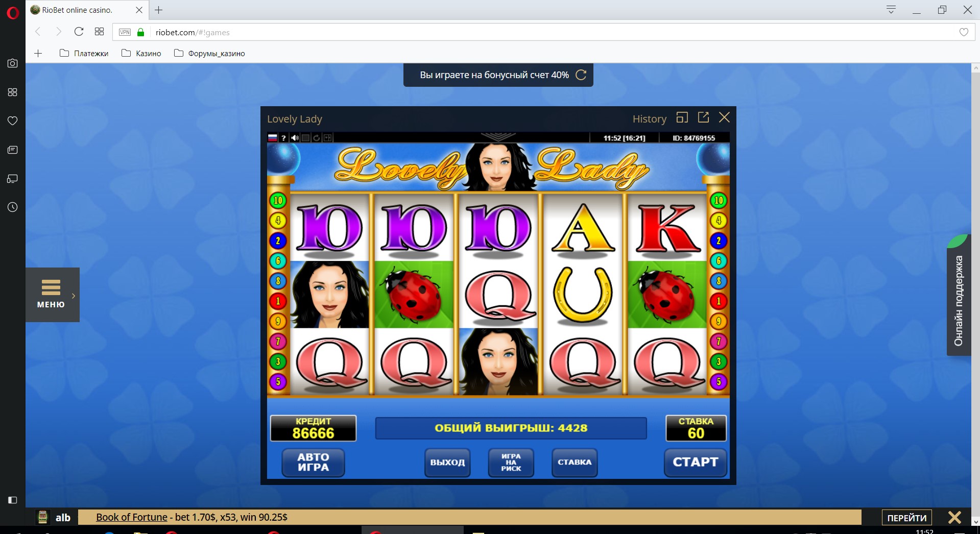
Task: Open the Форумы_казино bookmarks folder
Action: pyautogui.click(x=209, y=53)
